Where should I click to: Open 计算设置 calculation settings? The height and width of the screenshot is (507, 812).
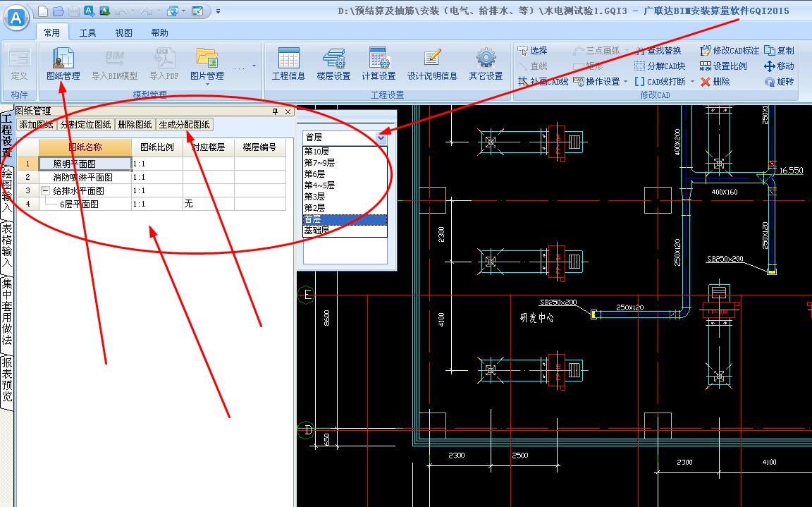(379, 64)
